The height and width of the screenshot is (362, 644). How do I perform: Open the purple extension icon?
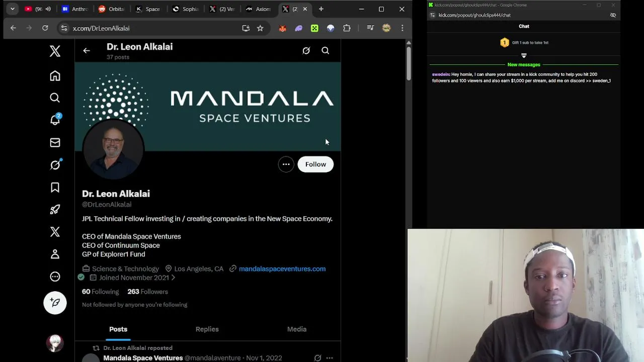coord(298,28)
